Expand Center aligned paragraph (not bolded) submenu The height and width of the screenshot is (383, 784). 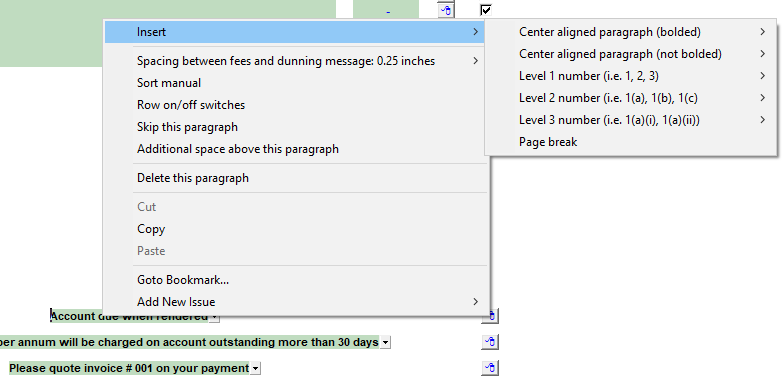631,54
